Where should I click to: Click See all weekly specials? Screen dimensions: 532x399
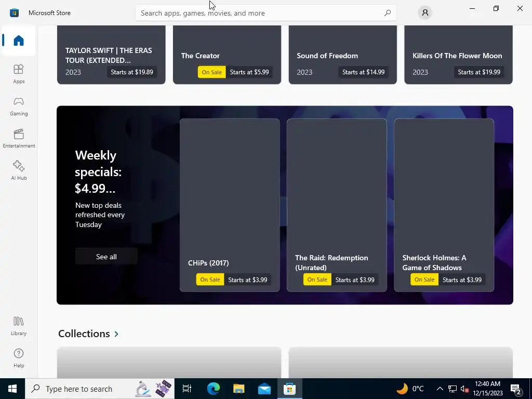106,257
